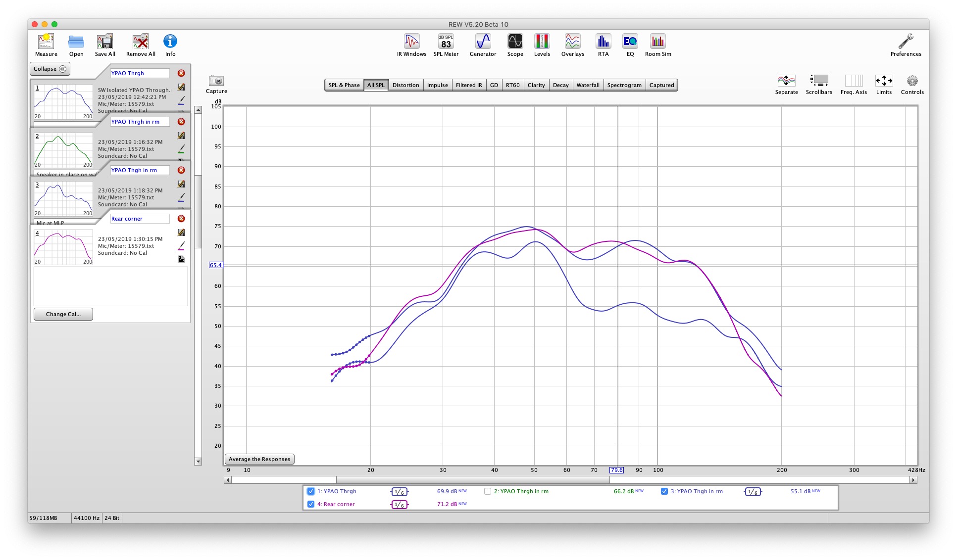Uncheck the 1: YPAO Thrgh trace

click(311, 491)
